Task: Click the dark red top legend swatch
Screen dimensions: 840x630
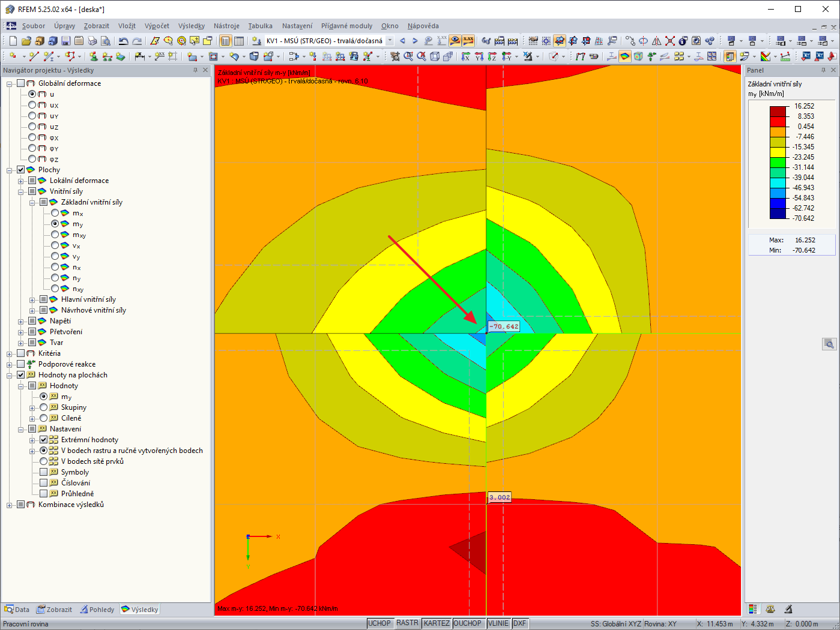Action: 778,111
